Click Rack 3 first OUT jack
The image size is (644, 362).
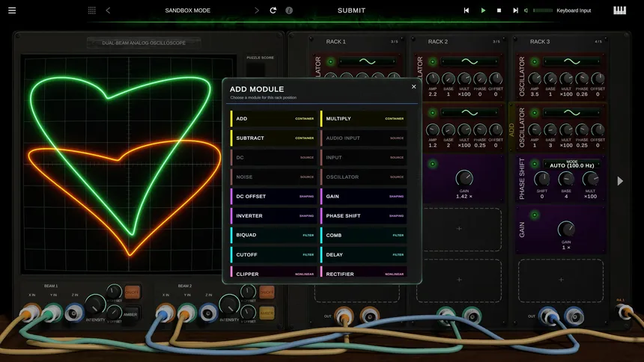(x=549, y=315)
